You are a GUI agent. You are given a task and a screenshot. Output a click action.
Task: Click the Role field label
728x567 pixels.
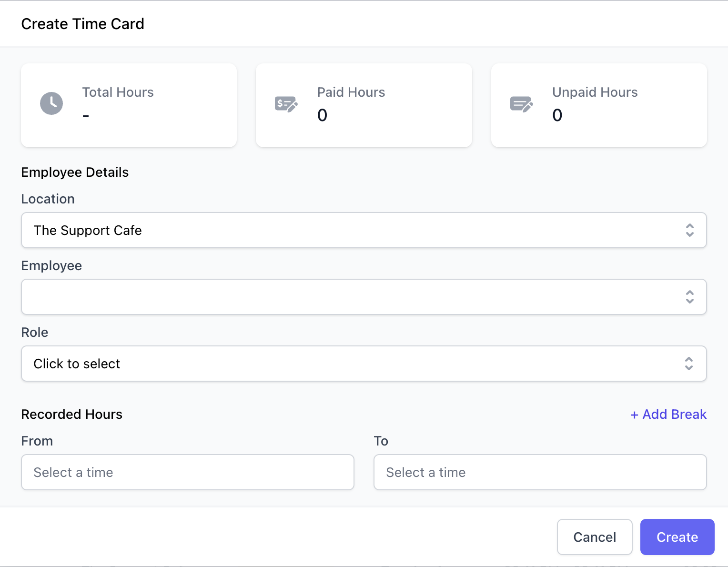click(x=35, y=332)
